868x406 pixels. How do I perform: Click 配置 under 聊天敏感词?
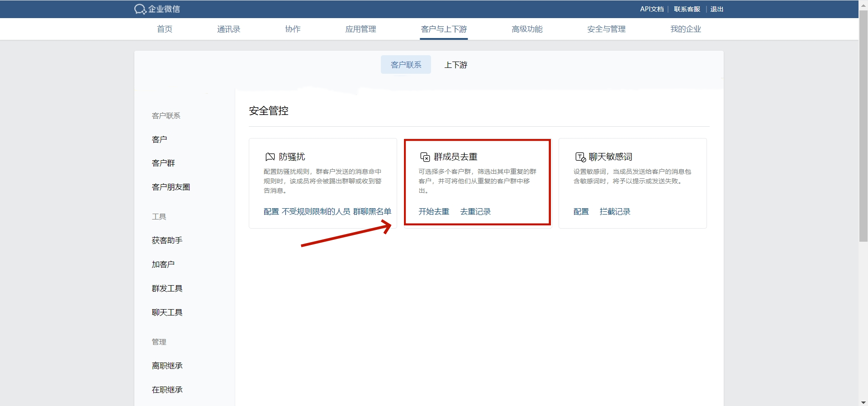point(581,211)
